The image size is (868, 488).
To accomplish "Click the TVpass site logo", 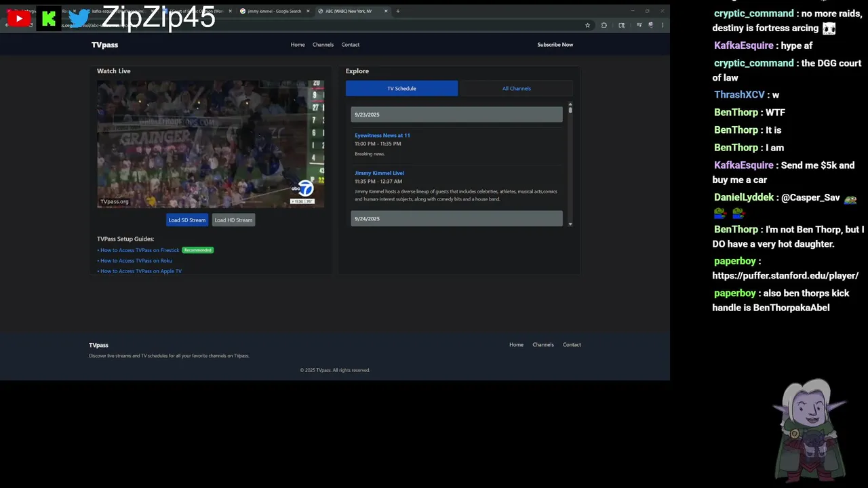I will [105, 45].
